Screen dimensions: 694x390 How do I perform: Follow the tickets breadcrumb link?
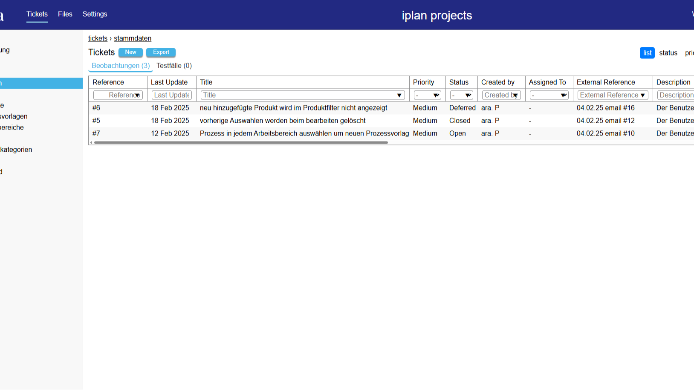97,39
